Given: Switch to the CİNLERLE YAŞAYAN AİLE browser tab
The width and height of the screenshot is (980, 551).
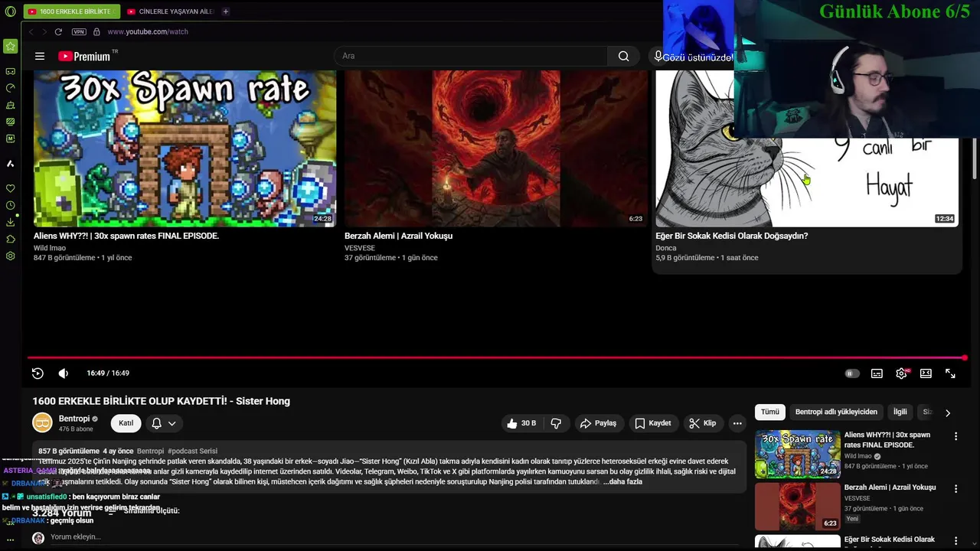Looking at the screenshot, I should [169, 11].
